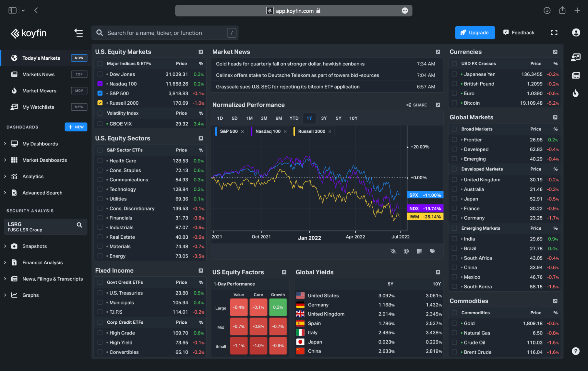Uncheck the Russell 2000 checkbox
Screen dimensions: 588x371
point(100,103)
